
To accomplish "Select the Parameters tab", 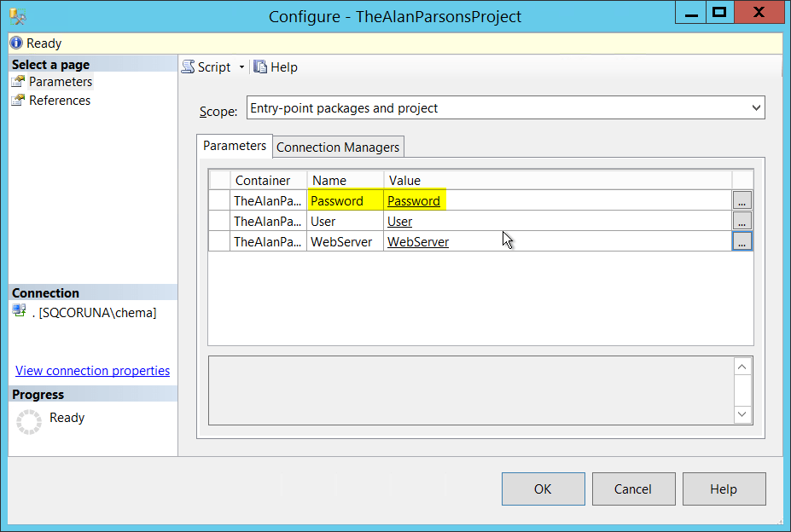I will pyautogui.click(x=234, y=146).
